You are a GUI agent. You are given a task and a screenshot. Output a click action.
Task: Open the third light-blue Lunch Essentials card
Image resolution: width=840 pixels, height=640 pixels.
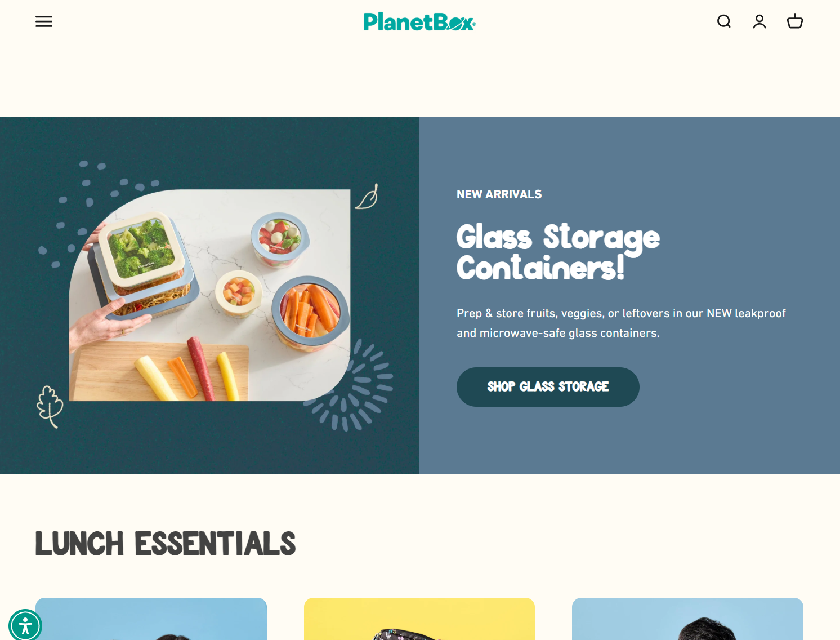click(x=687, y=619)
